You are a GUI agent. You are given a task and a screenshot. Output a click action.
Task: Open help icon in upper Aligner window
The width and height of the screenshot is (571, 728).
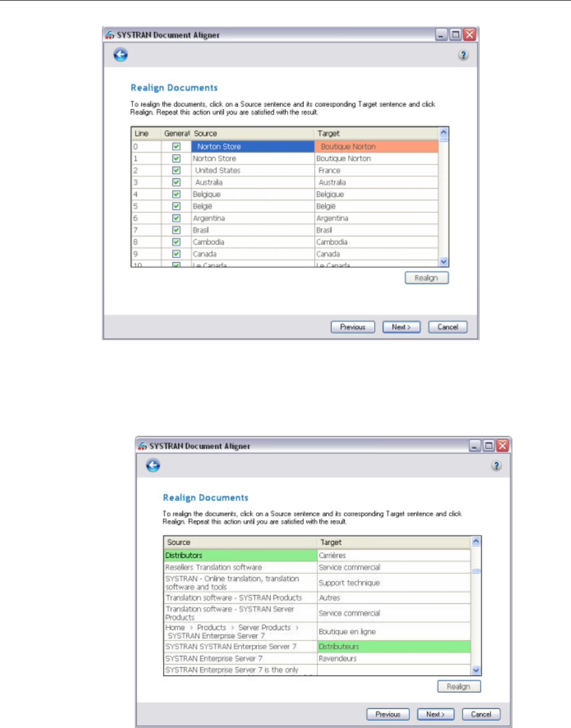point(463,55)
